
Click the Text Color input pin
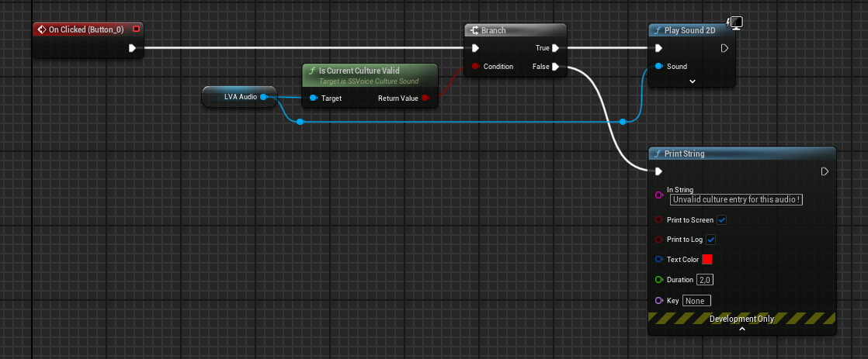658,259
